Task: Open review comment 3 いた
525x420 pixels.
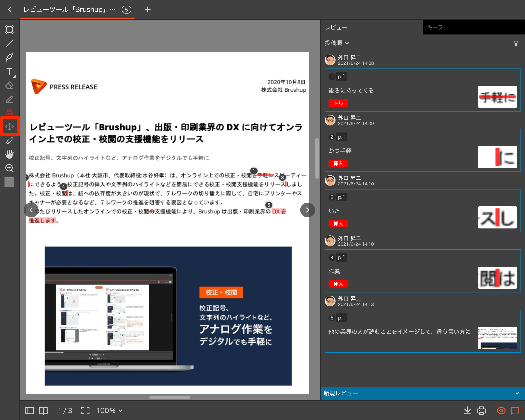Action: [x=422, y=211]
